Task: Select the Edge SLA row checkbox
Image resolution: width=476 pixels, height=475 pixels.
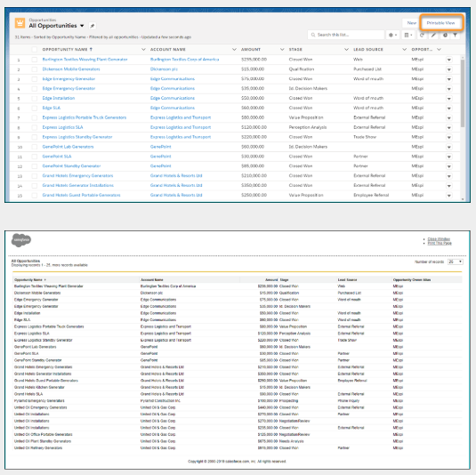Action: click(x=35, y=109)
